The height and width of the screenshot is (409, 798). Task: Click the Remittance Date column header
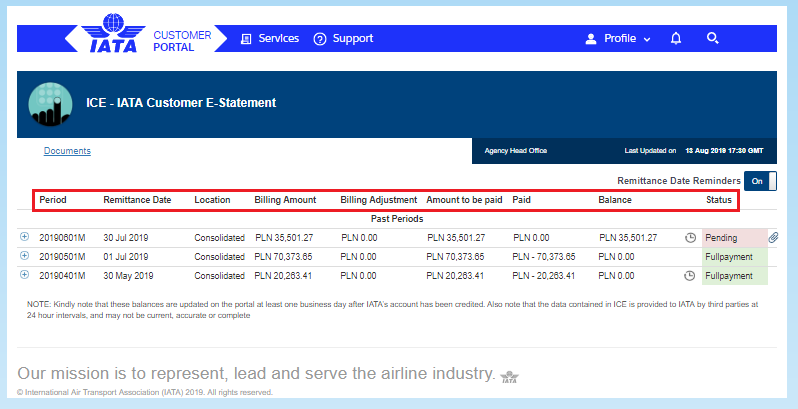[x=137, y=200]
